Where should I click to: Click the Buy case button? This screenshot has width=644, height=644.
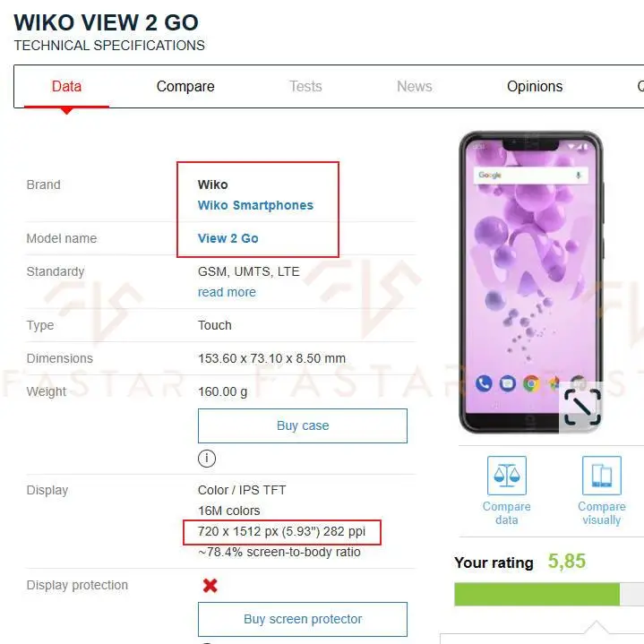(x=303, y=425)
